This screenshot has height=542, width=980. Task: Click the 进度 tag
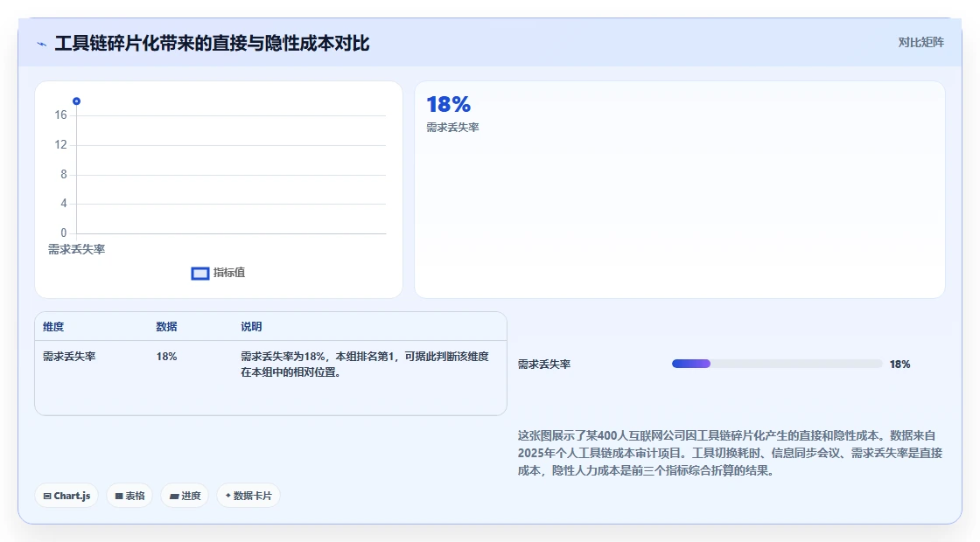(185, 496)
